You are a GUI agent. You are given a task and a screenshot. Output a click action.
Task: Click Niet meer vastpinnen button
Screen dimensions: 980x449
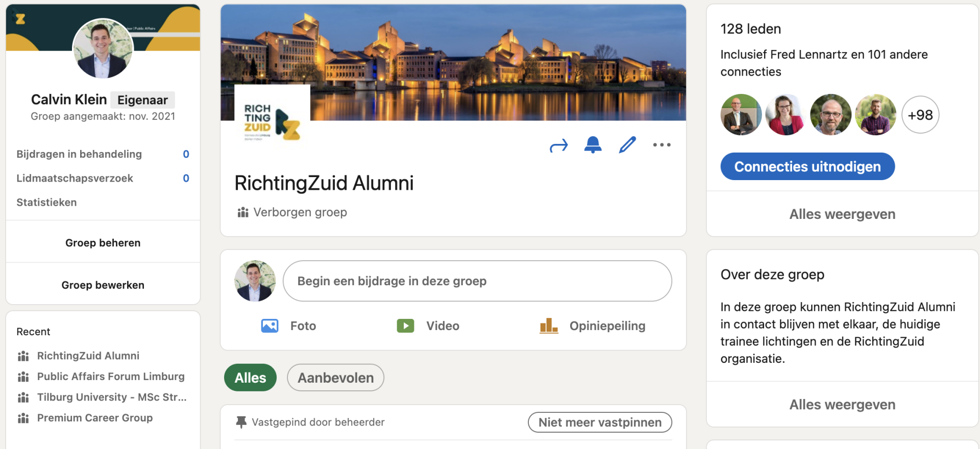[x=600, y=422]
